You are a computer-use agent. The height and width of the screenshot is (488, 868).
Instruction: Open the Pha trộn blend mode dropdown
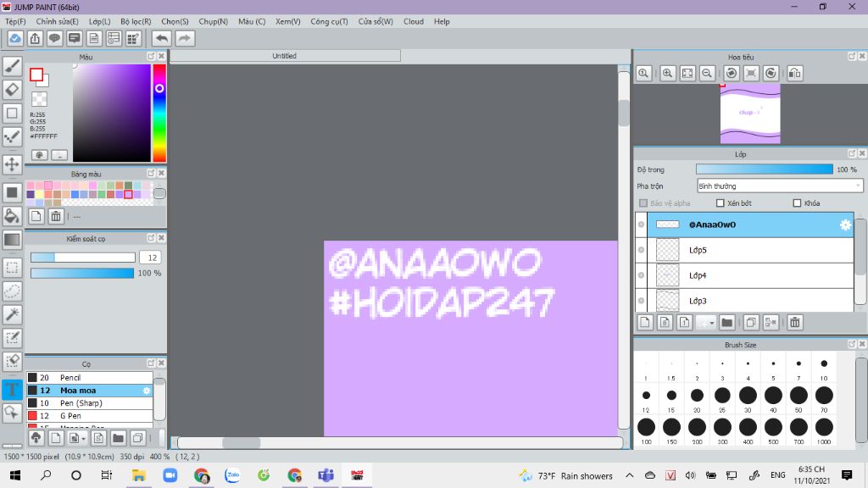click(780, 186)
